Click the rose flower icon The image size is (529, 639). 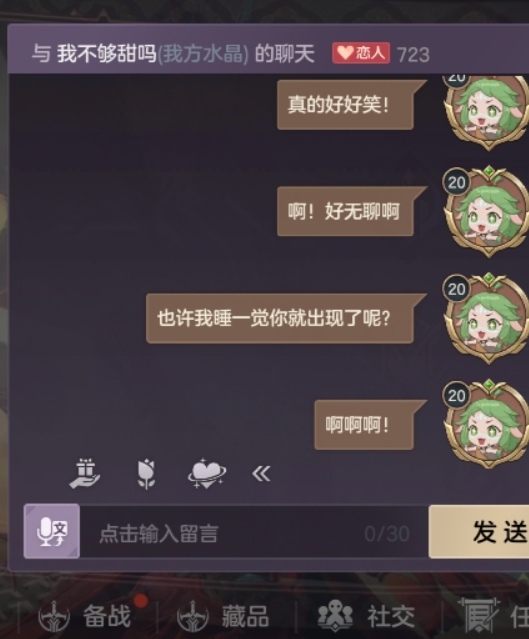click(x=146, y=474)
